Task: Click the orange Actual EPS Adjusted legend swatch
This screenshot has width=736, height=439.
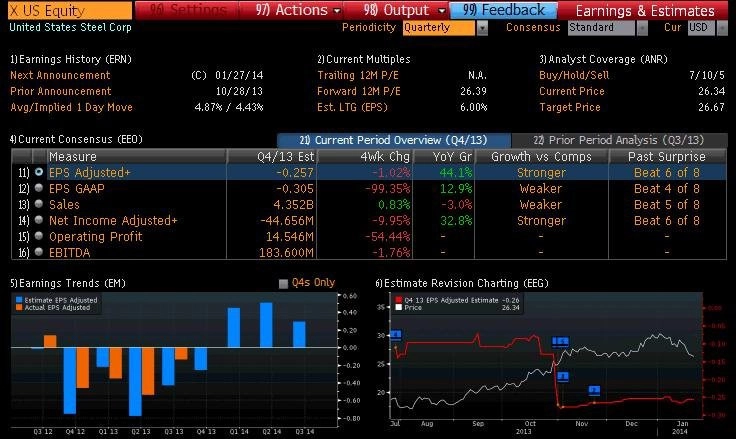Action: click(x=19, y=308)
